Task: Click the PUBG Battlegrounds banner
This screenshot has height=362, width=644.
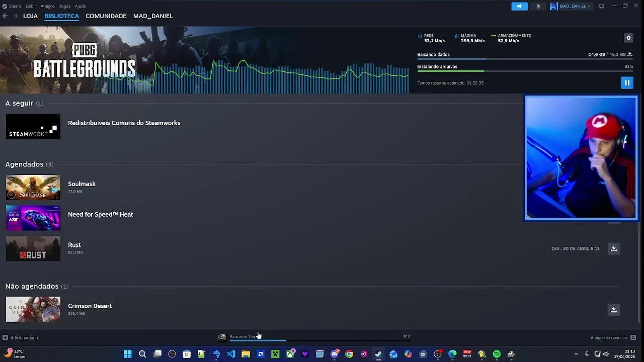Action: click(85, 60)
